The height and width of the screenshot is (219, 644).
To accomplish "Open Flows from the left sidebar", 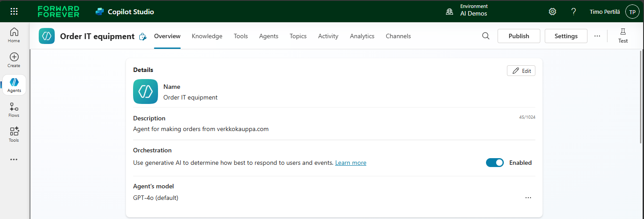I will click(14, 110).
